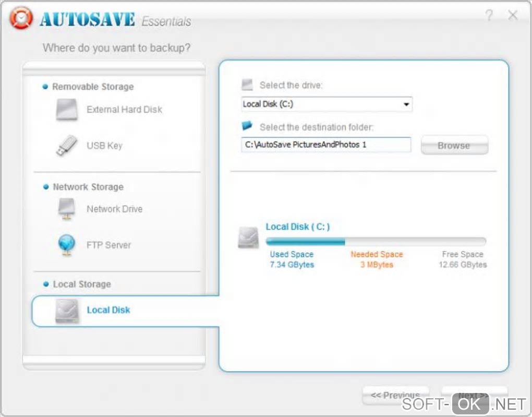Select the Local Disk storage option
Image resolution: width=532 pixels, height=417 pixels.
click(126, 311)
